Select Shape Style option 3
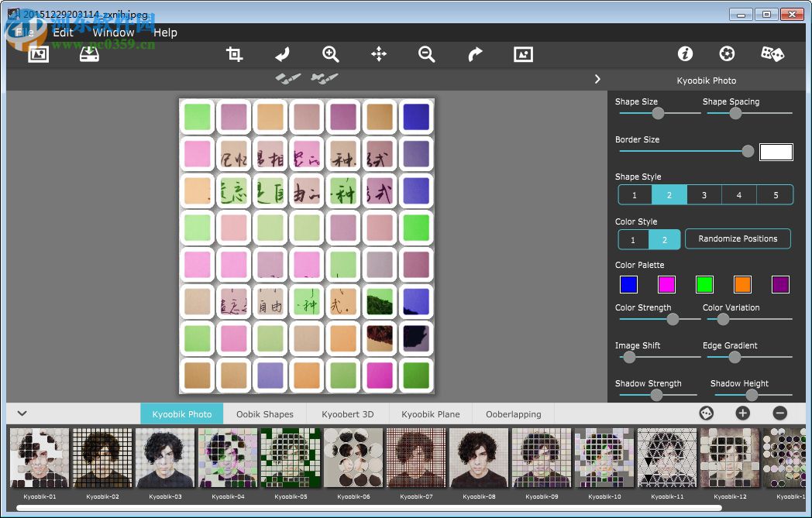The image size is (812, 518). tap(704, 194)
